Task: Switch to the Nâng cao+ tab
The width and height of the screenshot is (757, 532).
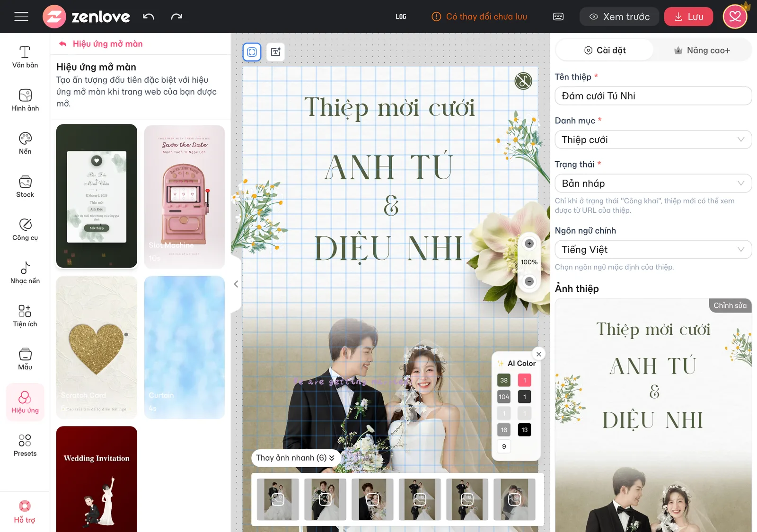Action: click(702, 50)
